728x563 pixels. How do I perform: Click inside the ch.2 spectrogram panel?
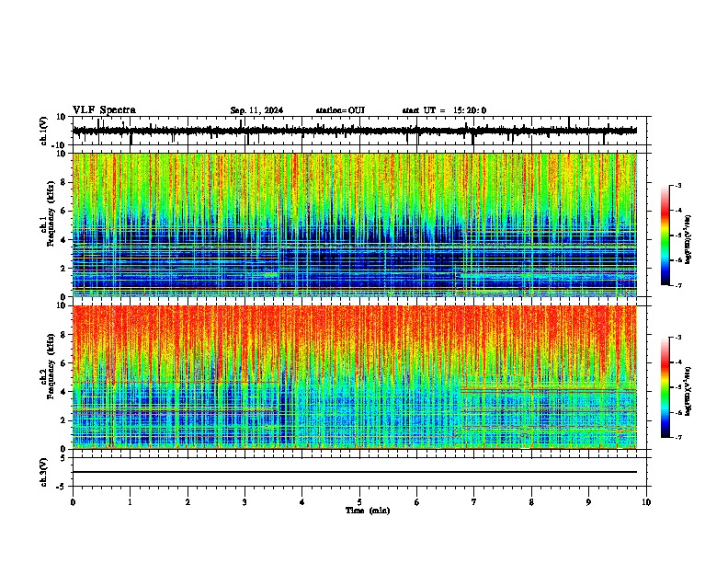(x=355, y=377)
